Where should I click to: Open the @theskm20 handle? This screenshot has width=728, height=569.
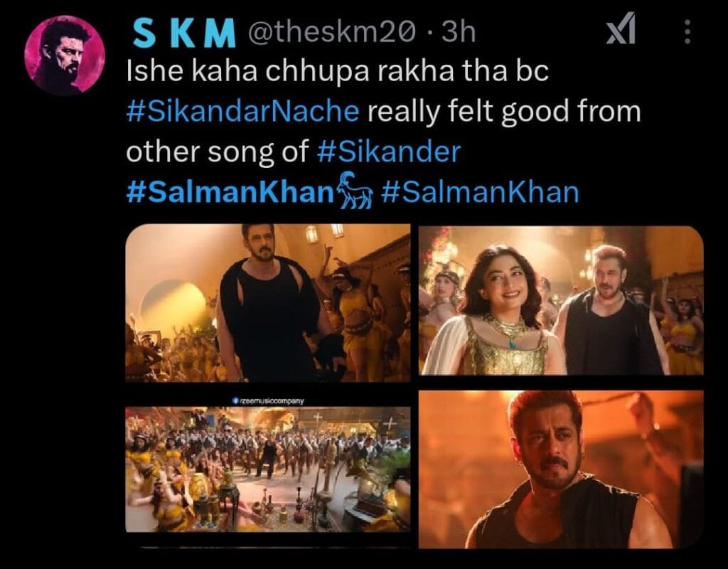(x=331, y=33)
